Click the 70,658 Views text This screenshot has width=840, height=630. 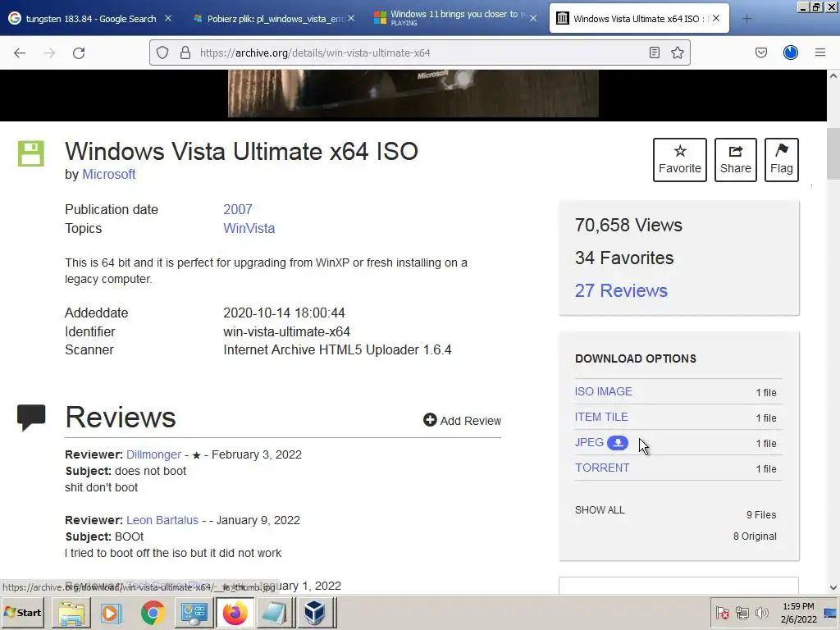coord(629,225)
